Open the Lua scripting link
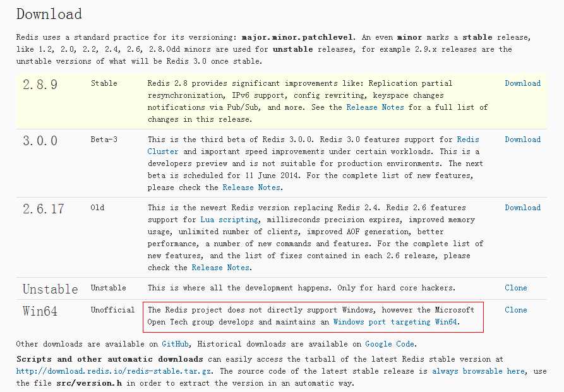Screen dimensions: 564x392 [x=229, y=220]
